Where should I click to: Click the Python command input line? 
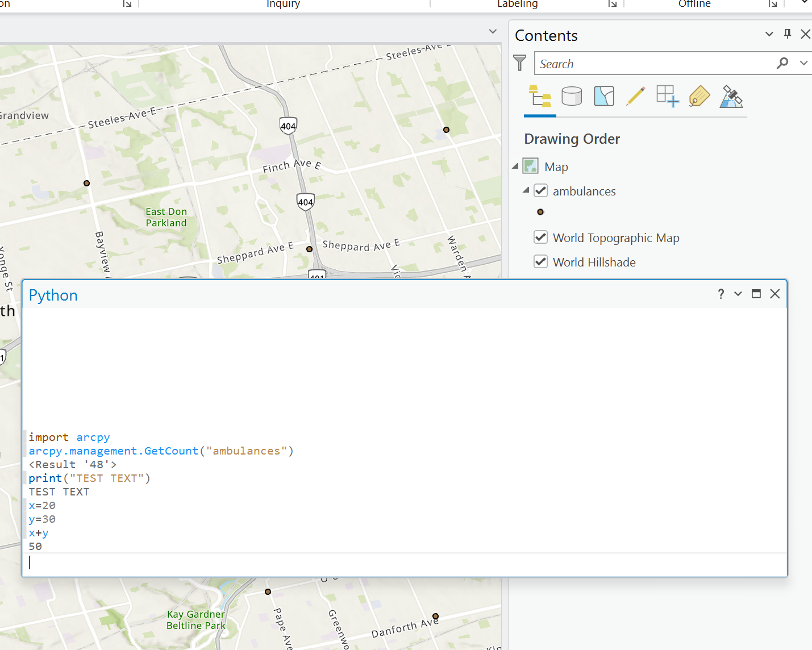point(398,562)
